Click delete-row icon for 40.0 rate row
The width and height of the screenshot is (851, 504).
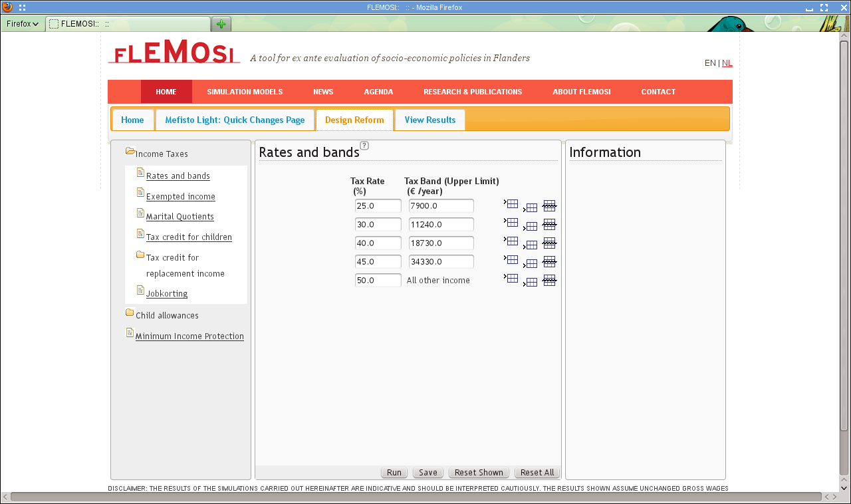[549, 243]
